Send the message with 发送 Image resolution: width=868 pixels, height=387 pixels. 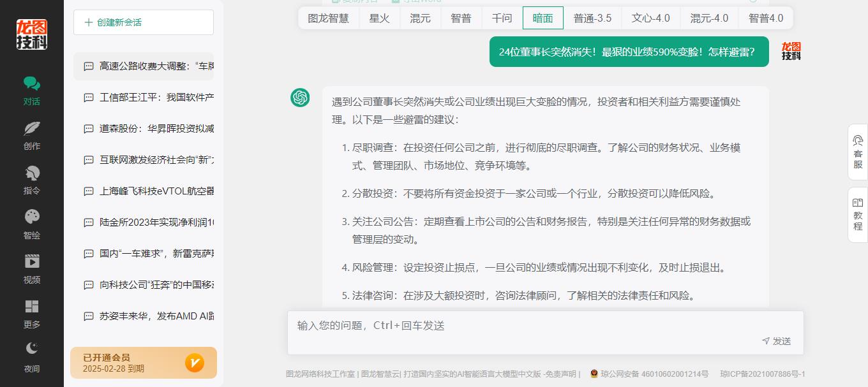point(777,341)
